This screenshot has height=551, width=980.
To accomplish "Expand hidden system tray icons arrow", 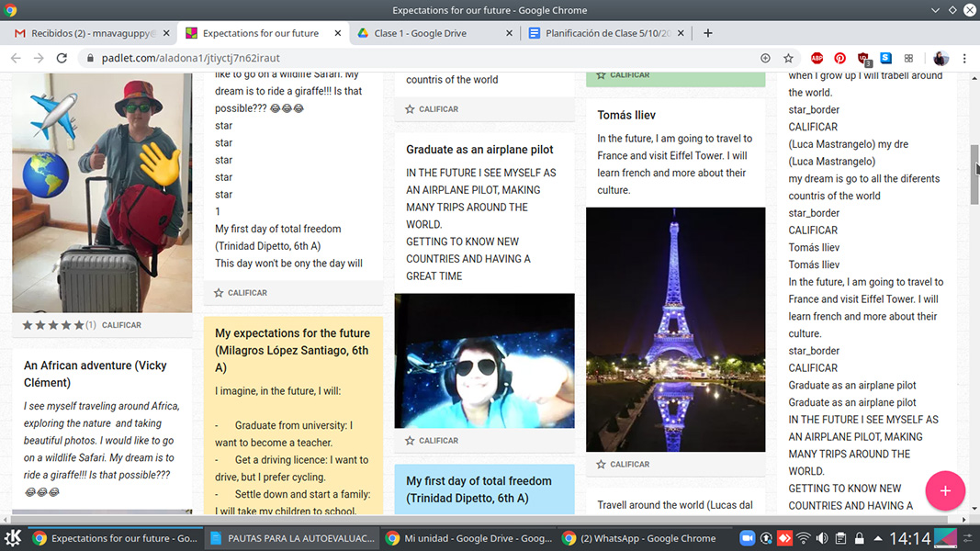I will click(x=879, y=538).
